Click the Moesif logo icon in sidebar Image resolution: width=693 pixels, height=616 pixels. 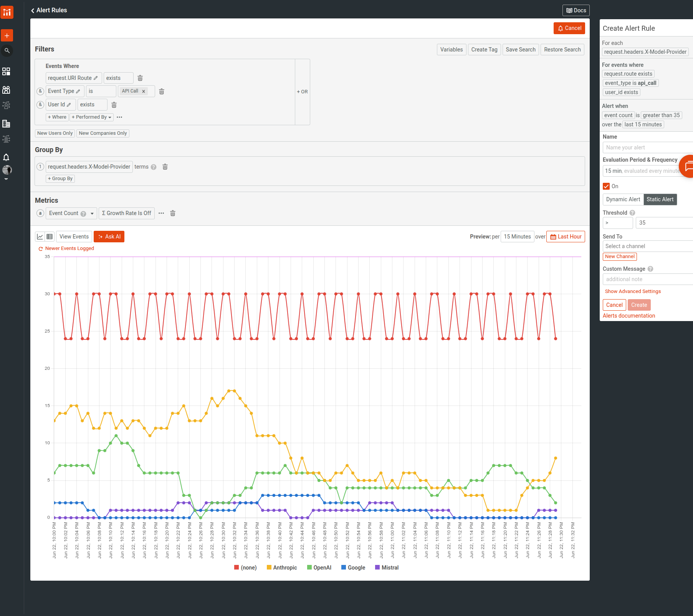tap(7, 12)
